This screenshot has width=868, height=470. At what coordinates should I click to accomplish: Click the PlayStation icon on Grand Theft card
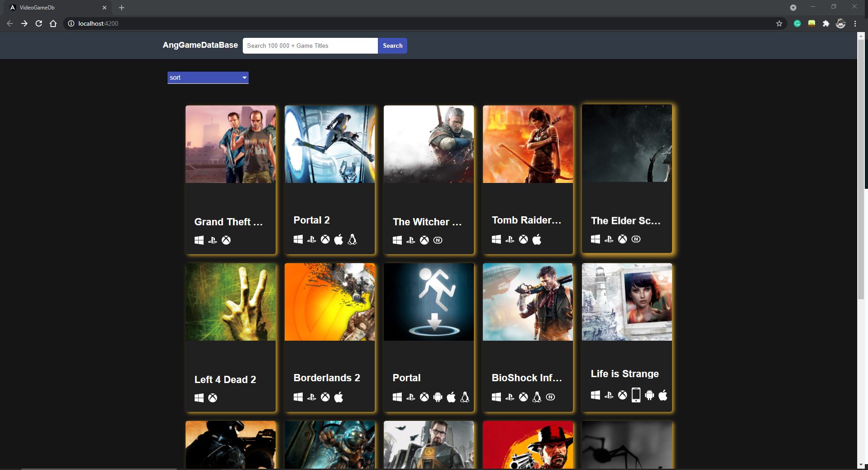[213, 240]
